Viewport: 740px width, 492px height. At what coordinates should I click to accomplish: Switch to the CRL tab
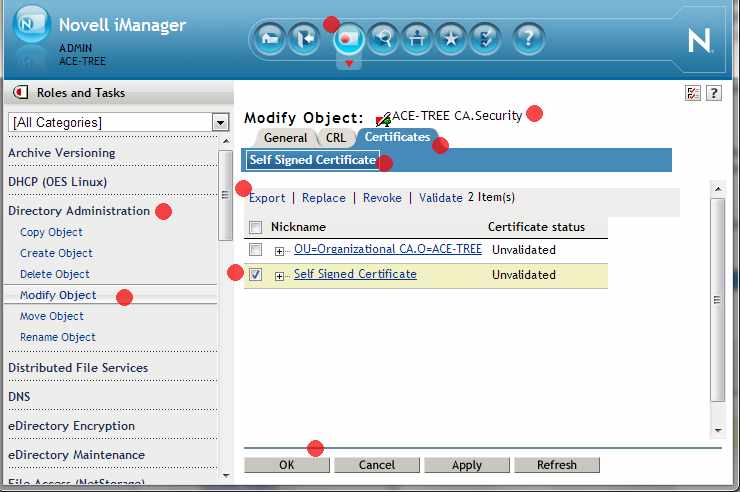(x=336, y=138)
